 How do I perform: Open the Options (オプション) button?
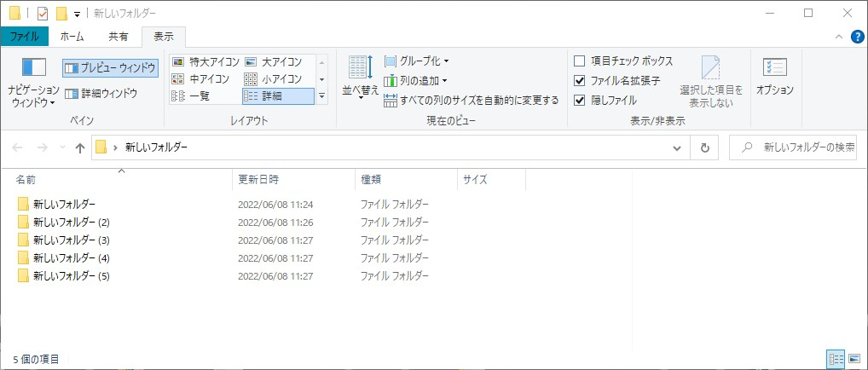[x=775, y=77]
